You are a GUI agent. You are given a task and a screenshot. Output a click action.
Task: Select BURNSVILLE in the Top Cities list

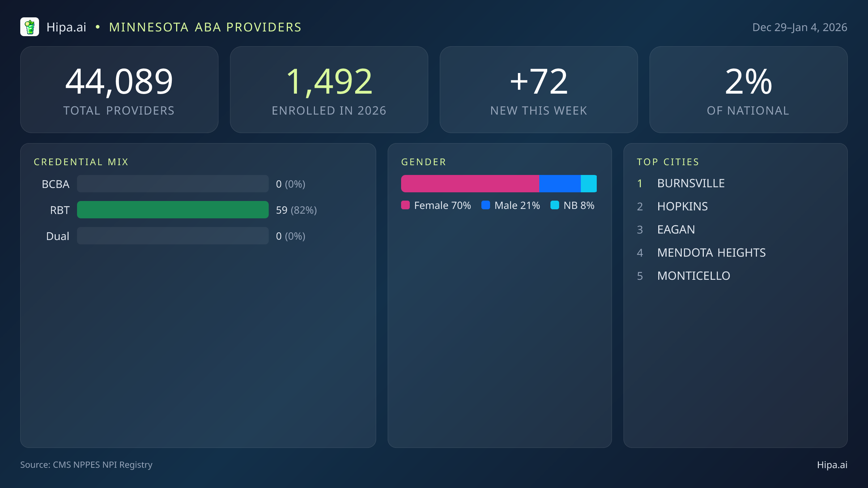tap(690, 183)
